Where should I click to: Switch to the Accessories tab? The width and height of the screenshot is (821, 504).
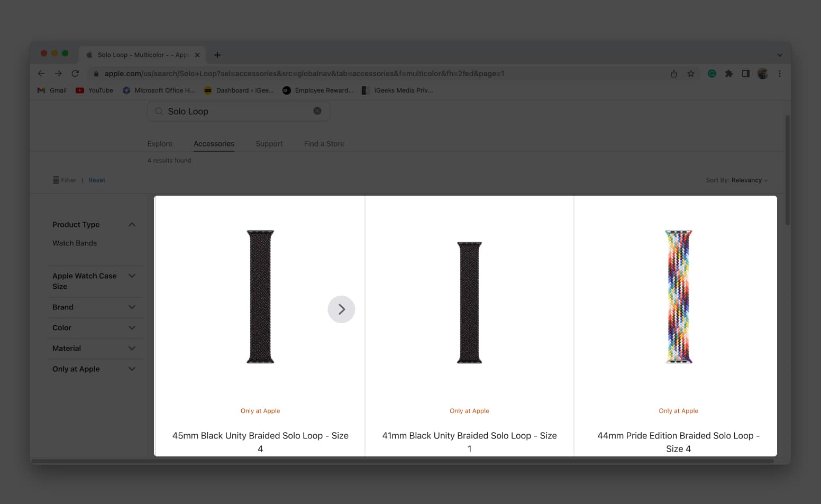tap(214, 144)
